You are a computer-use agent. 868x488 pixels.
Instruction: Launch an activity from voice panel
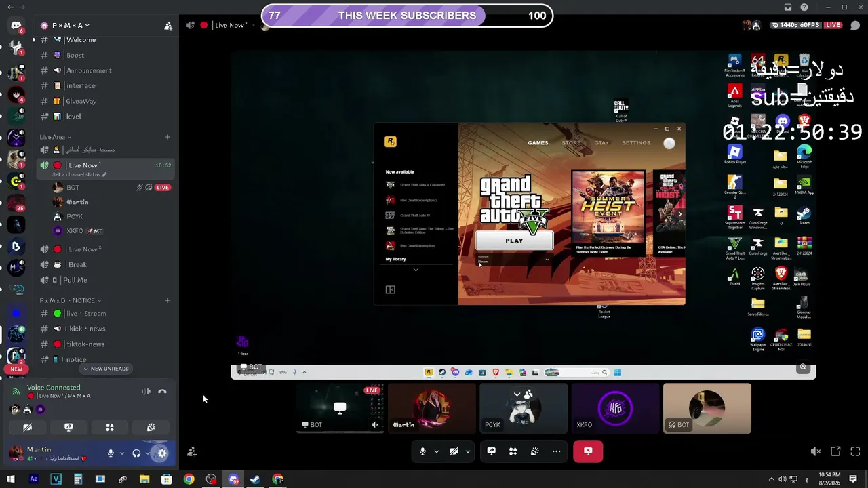(x=110, y=428)
